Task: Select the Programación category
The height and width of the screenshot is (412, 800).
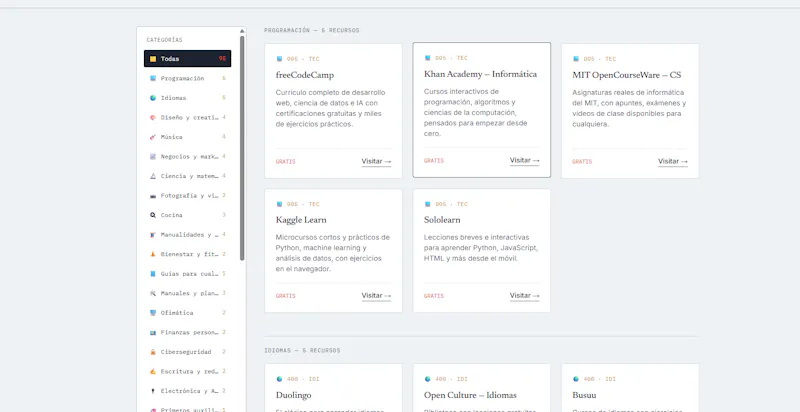Action: (187, 79)
